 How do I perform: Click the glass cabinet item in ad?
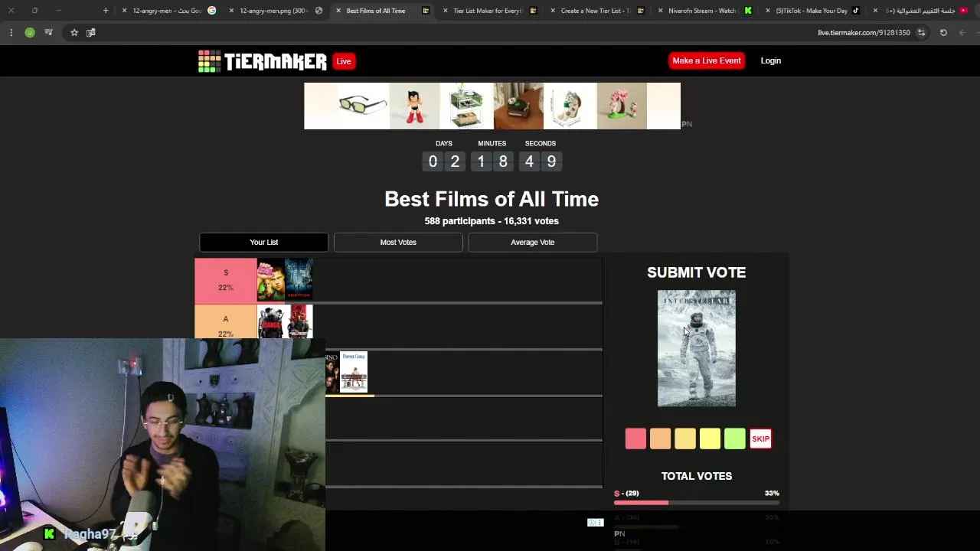point(465,106)
